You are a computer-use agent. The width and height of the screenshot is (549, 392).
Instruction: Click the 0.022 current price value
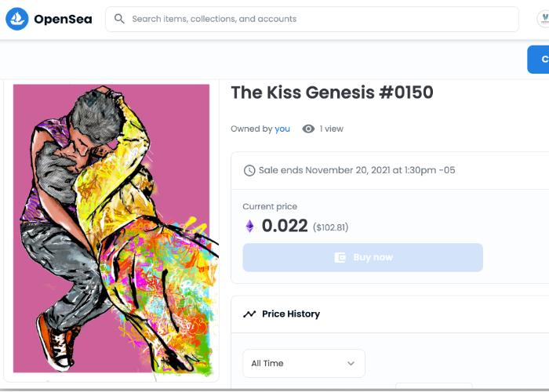284,227
